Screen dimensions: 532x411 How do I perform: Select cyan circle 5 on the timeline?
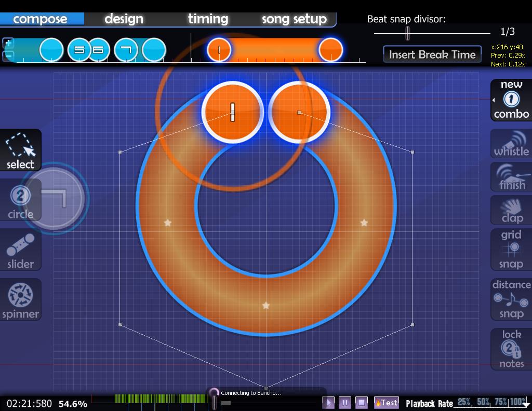tap(79, 50)
